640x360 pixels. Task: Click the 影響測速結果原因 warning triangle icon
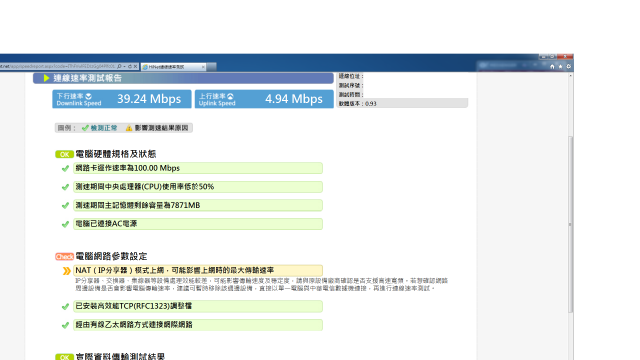[x=129, y=128]
